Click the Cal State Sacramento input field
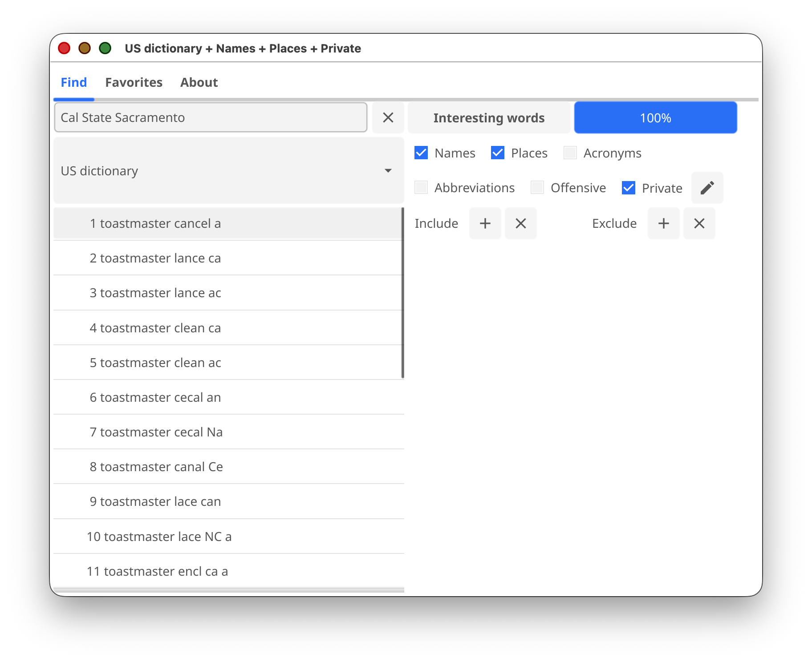 (x=211, y=117)
